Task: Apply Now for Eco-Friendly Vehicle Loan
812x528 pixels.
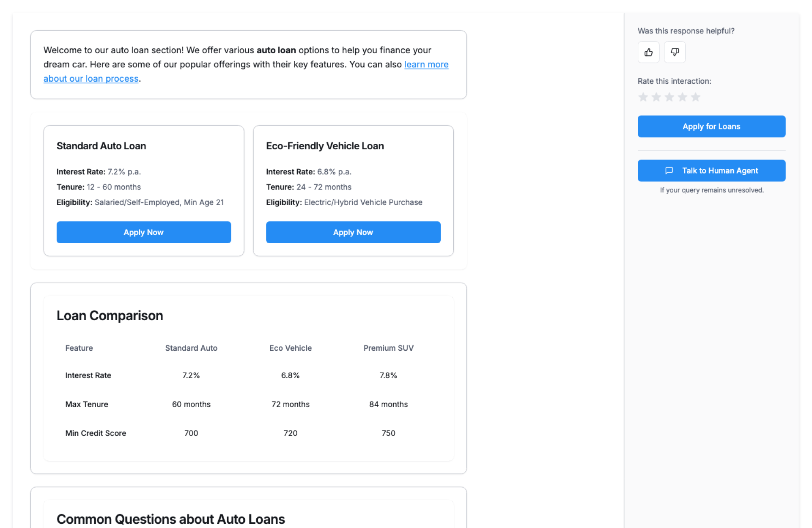Action: pos(353,232)
